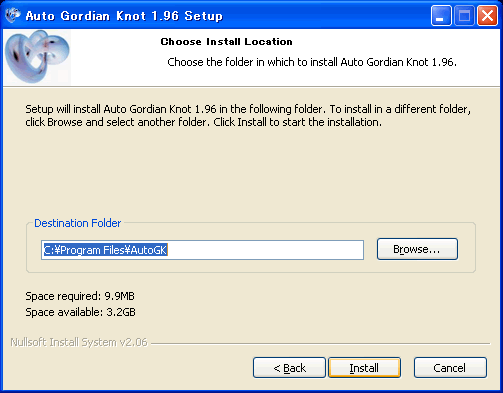
Task: Click the 'Nullsoft Install System v2.06' branding text
Action: click(79, 342)
